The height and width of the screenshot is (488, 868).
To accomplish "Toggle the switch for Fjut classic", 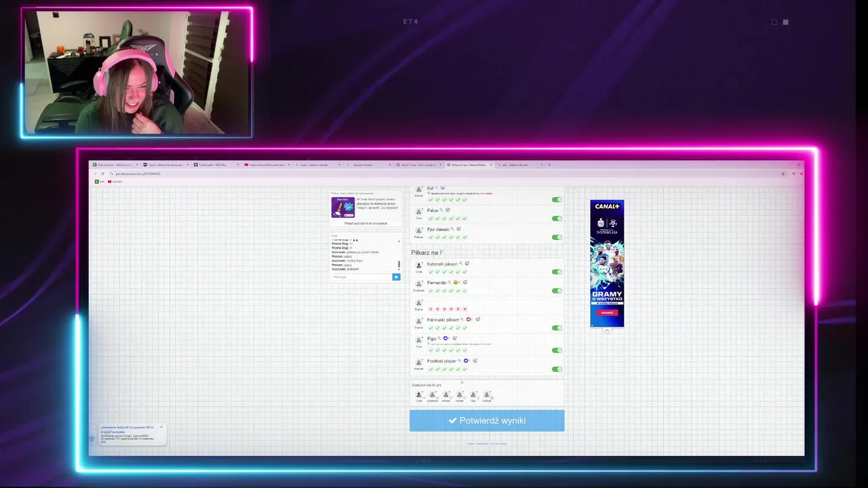I will pos(557,237).
